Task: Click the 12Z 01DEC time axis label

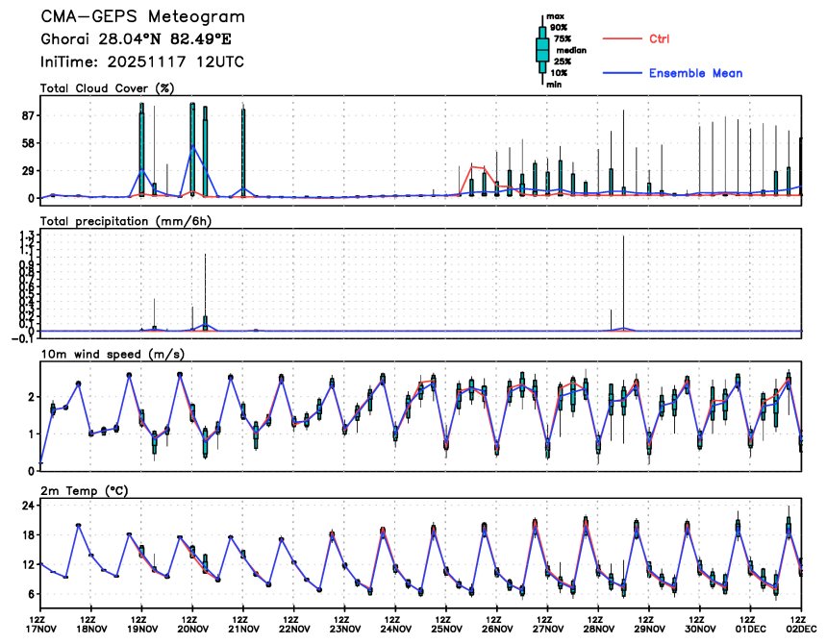Action: 746,626
